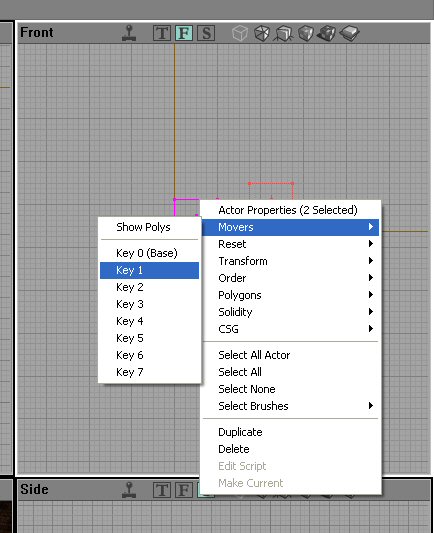Click joystick icon in Side viewport header

(129, 490)
